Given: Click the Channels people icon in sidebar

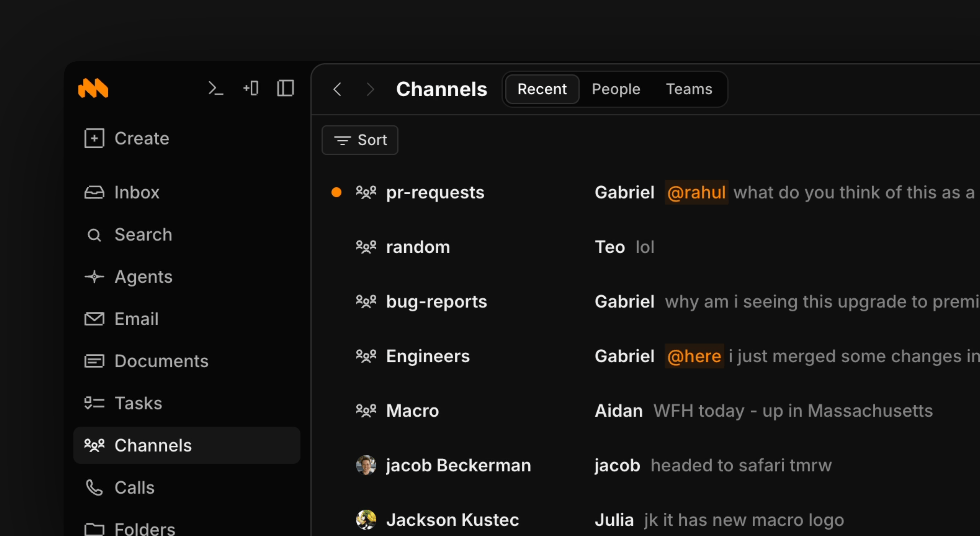Looking at the screenshot, I should pos(94,445).
